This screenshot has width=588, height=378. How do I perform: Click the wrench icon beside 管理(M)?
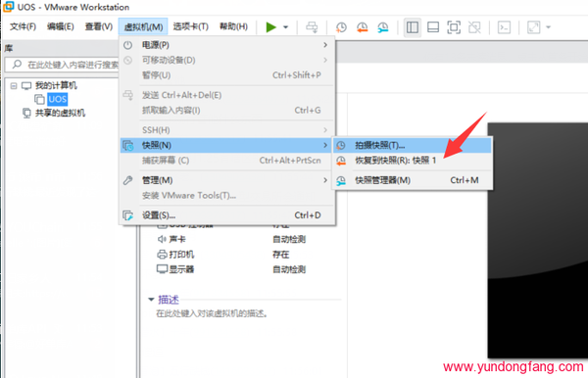point(127,180)
